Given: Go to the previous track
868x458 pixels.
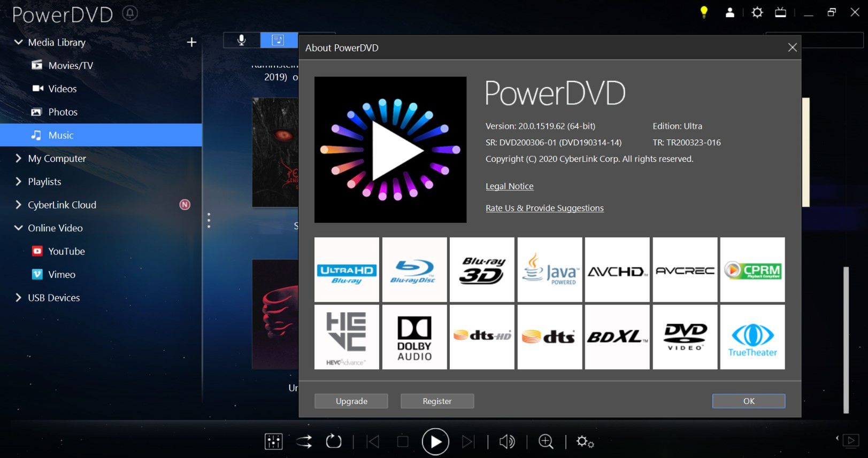Looking at the screenshot, I should tap(373, 441).
